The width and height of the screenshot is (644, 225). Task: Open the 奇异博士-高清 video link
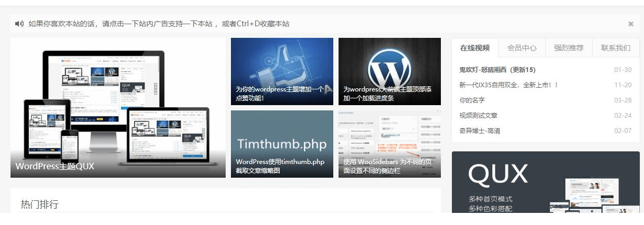point(480,131)
